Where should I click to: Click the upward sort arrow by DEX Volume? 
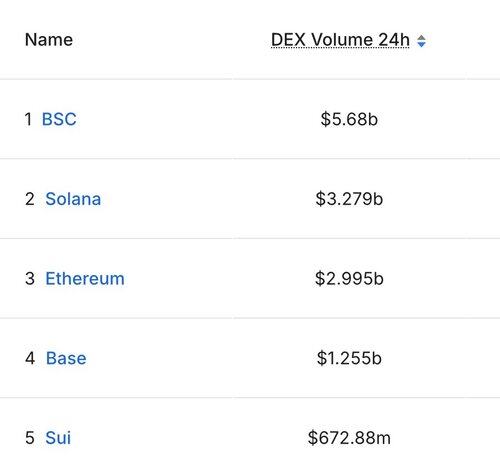pyautogui.click(x=421, y=37)
